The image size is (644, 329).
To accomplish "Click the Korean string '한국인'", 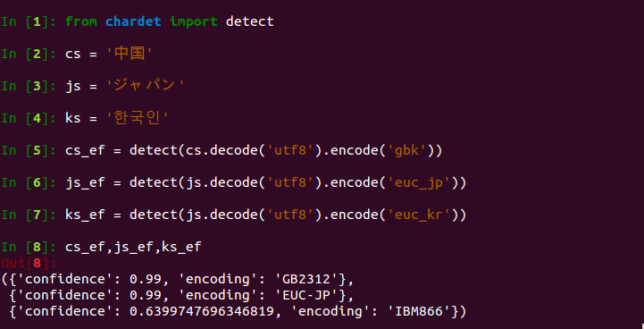I will 138,118.
